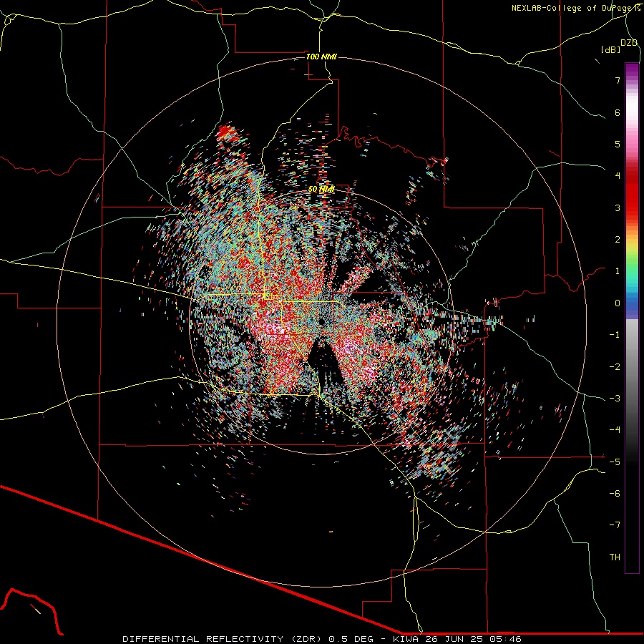Click the Differential Reflectivity (ZDR) caption at bottom

[322, 639]
